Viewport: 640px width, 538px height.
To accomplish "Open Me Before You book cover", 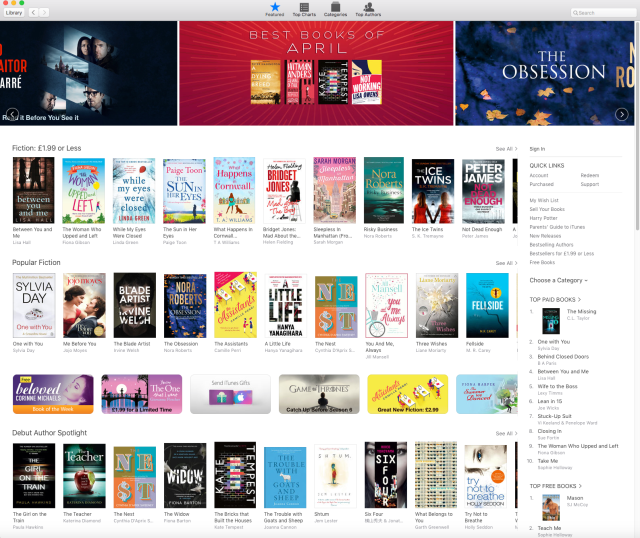I will (x=84, y=305).
